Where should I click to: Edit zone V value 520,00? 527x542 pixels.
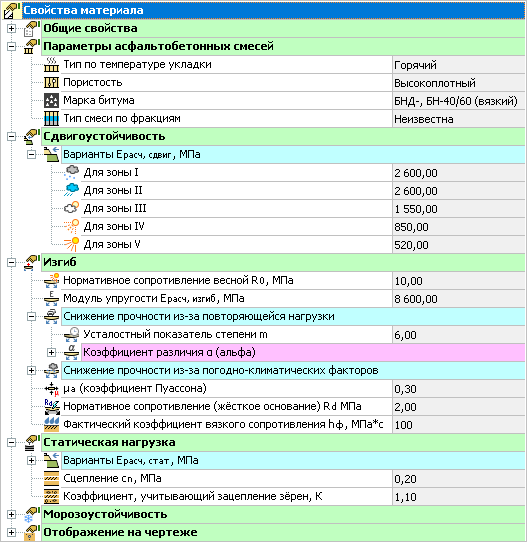[459, 244]
